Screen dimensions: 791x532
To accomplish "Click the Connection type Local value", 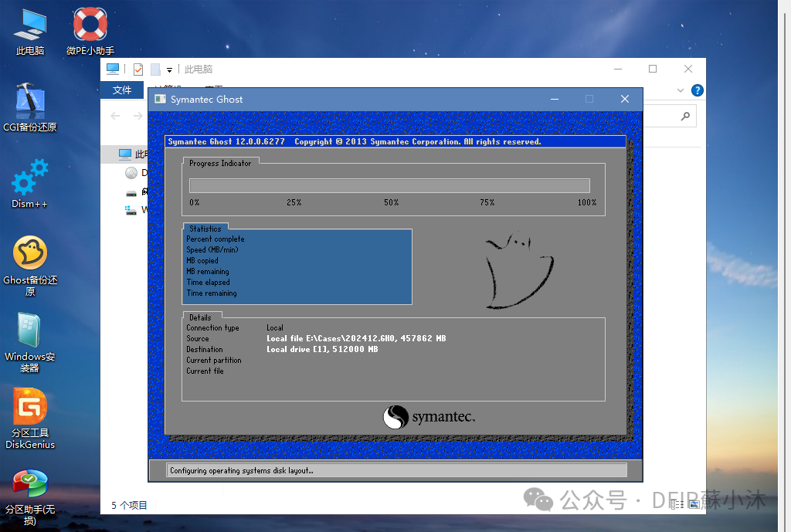I will [275, 328].
